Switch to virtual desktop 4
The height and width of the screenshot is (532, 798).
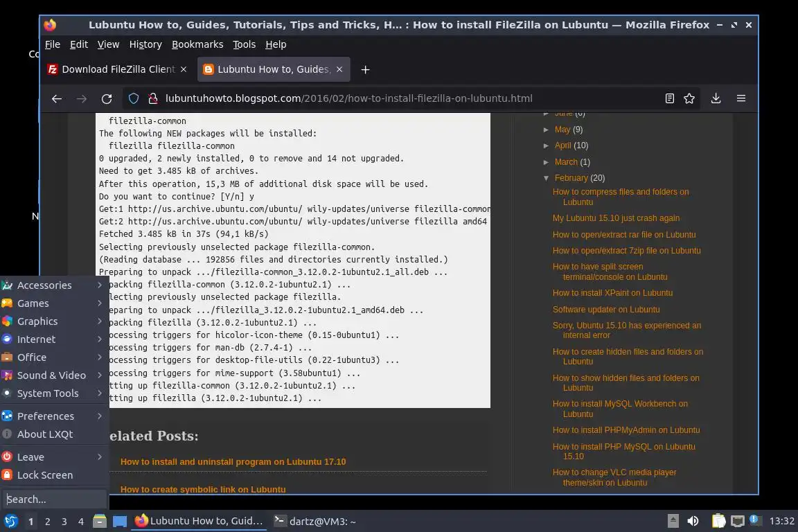pyautogui.click(x=80, y=522)
